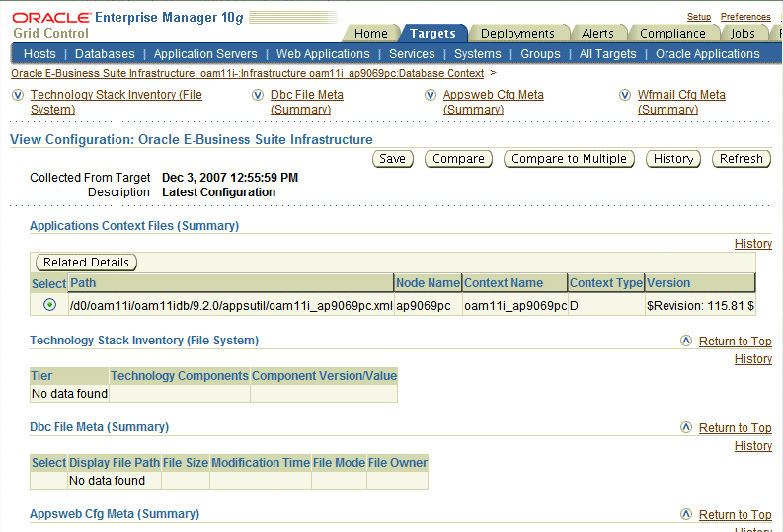The image size is (783, 532).
Task: Open History link for Applications Context Files
Action: tap(753, 244)
